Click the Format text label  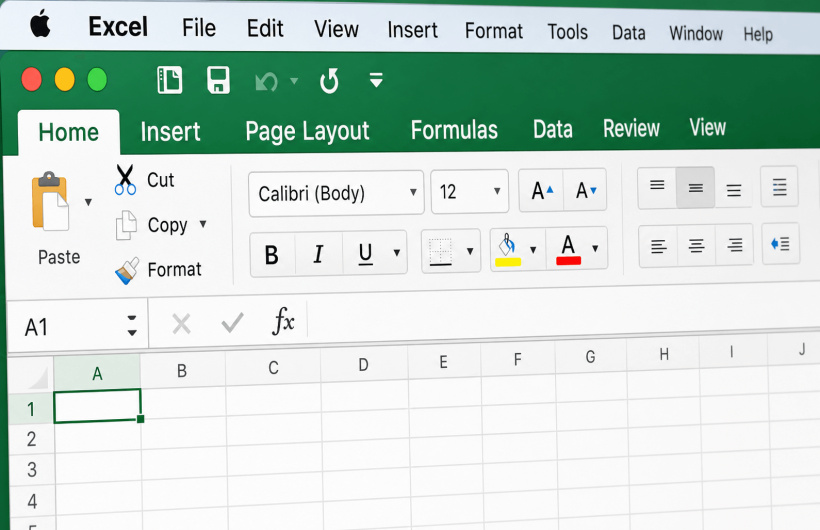click(175, 269)
